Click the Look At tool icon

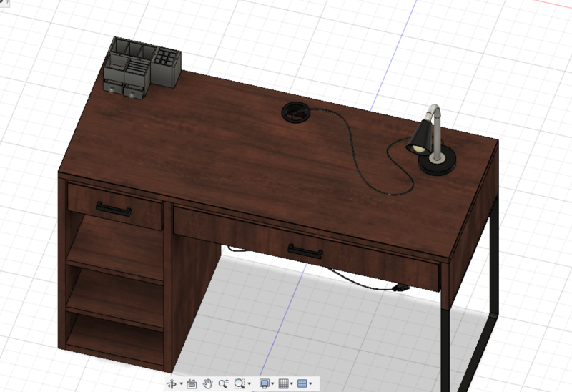[192, 383]
